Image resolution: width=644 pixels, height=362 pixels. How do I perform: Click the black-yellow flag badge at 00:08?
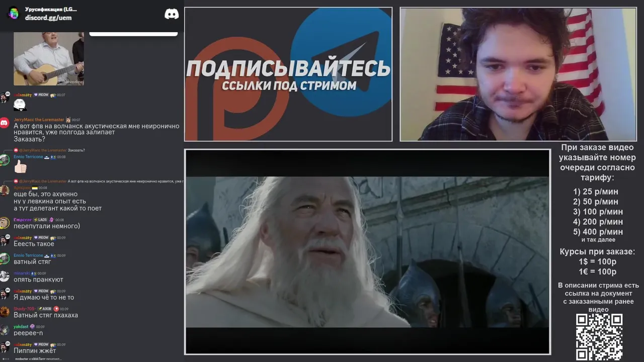35,188
